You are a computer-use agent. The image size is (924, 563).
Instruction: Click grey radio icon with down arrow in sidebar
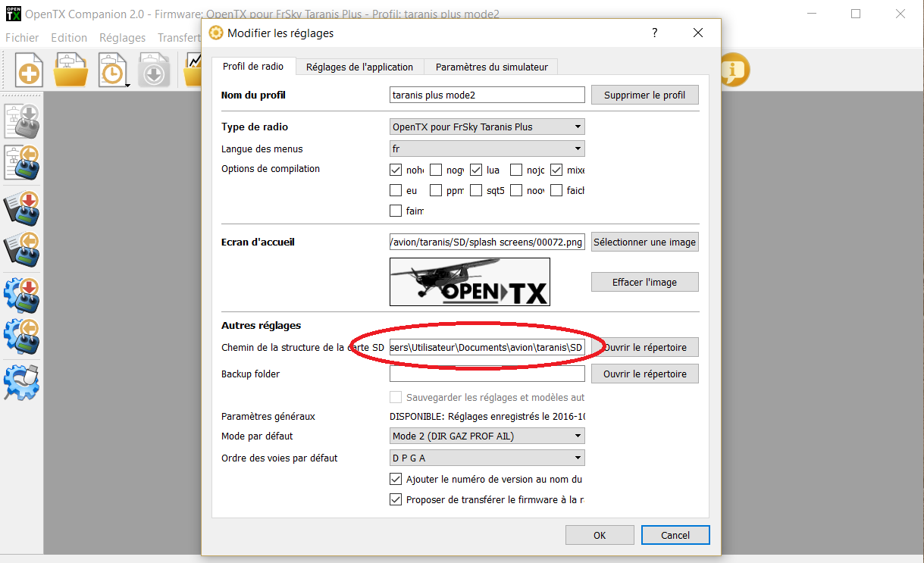click(x=22, y=121)
